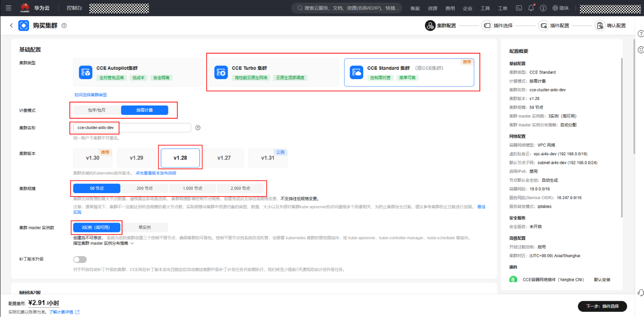Open 控制台 console link

75,8
